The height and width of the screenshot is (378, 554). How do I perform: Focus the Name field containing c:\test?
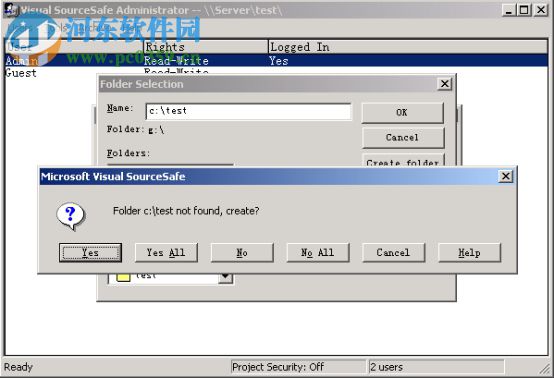click(x=248, y=111)
